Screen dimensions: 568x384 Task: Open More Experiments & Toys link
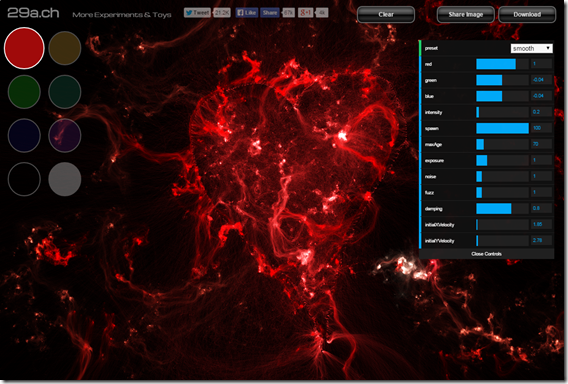[122, 15]
